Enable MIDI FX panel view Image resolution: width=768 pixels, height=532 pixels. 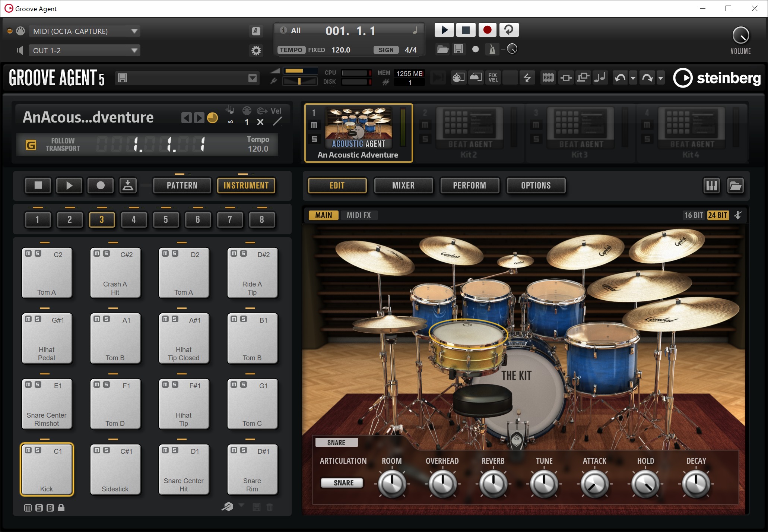359,214
